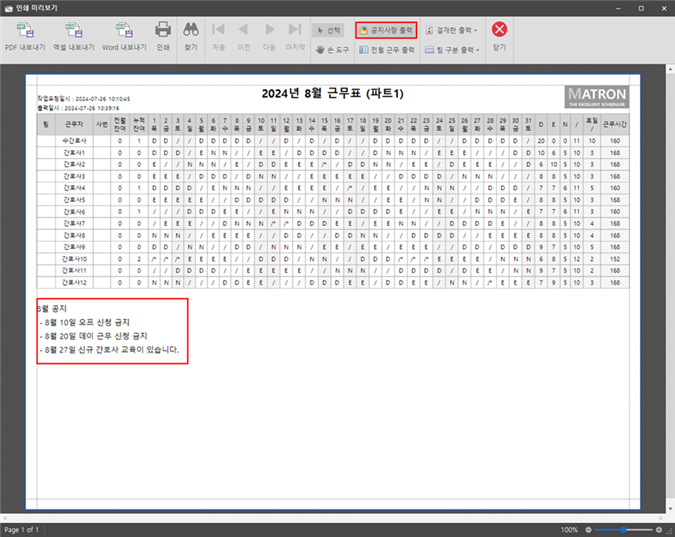Viewport: 675px width, 537px height.
Task: Click the zoom out minus button
Action: tap(589, 529)
